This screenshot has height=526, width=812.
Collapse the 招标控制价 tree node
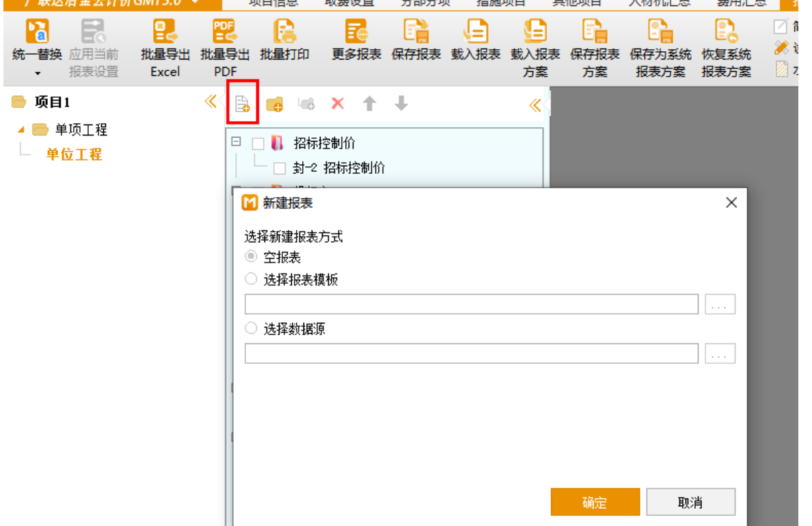pyautogui.click(x=236, y=142)
